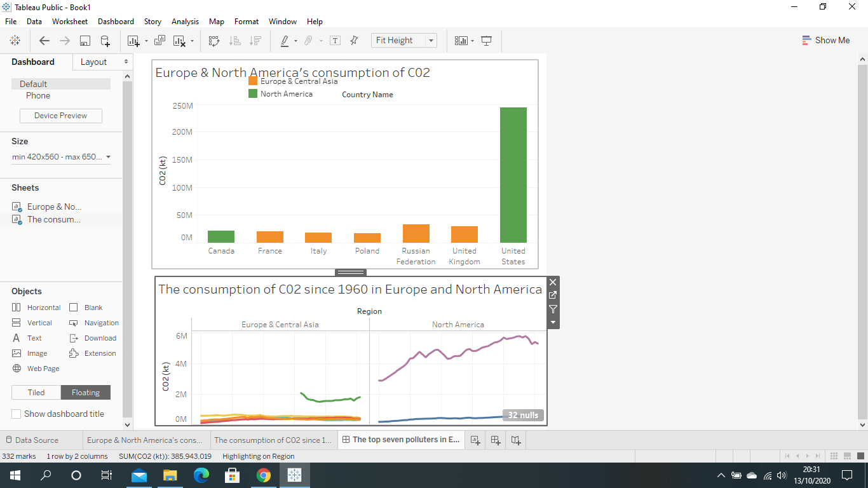Click the 32 nulls indicator
Screen dimensions: 868x488
click(x=523, y=415)
